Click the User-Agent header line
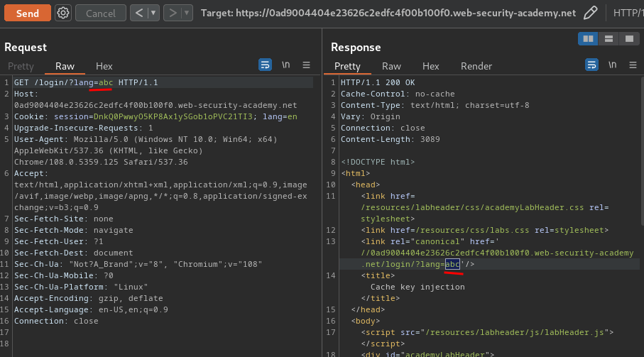The width and height of the screenshot is (644, 357). pos(146,150)
